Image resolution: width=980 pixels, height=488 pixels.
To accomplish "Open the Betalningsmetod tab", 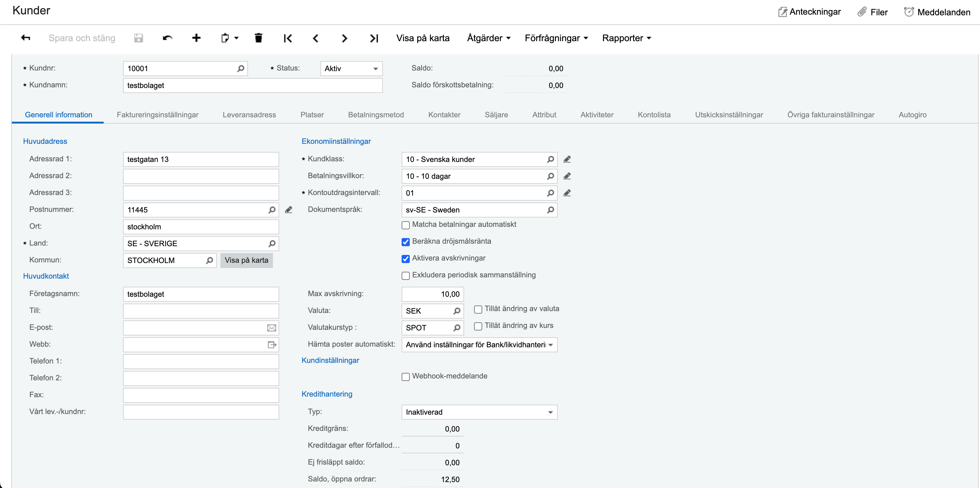I will (376, 115).
